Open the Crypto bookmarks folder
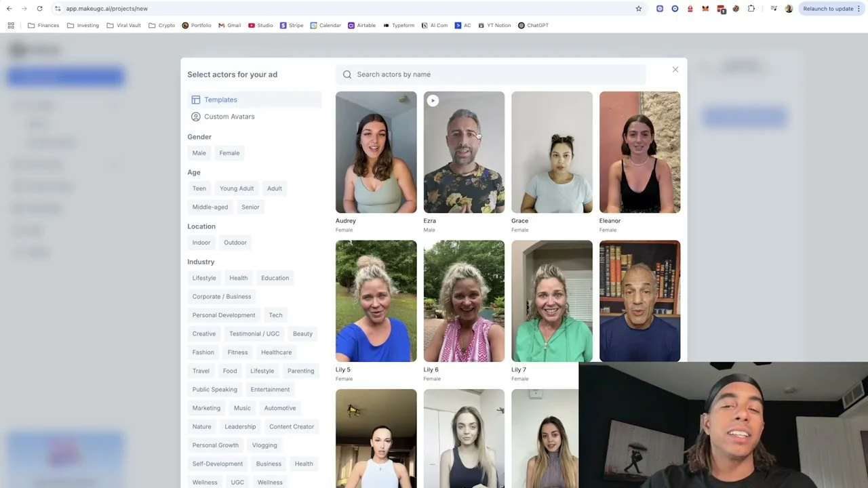This screenshot has height=488, width=868. (x=161, y=25)
